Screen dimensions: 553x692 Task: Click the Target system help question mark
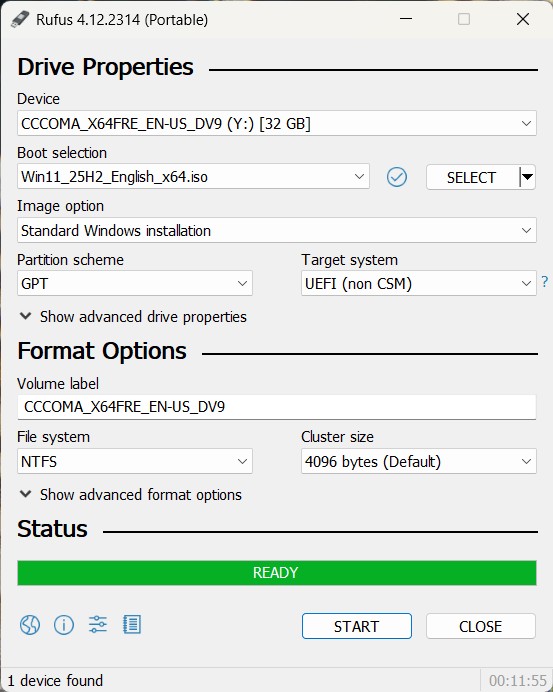coord(545,282)
